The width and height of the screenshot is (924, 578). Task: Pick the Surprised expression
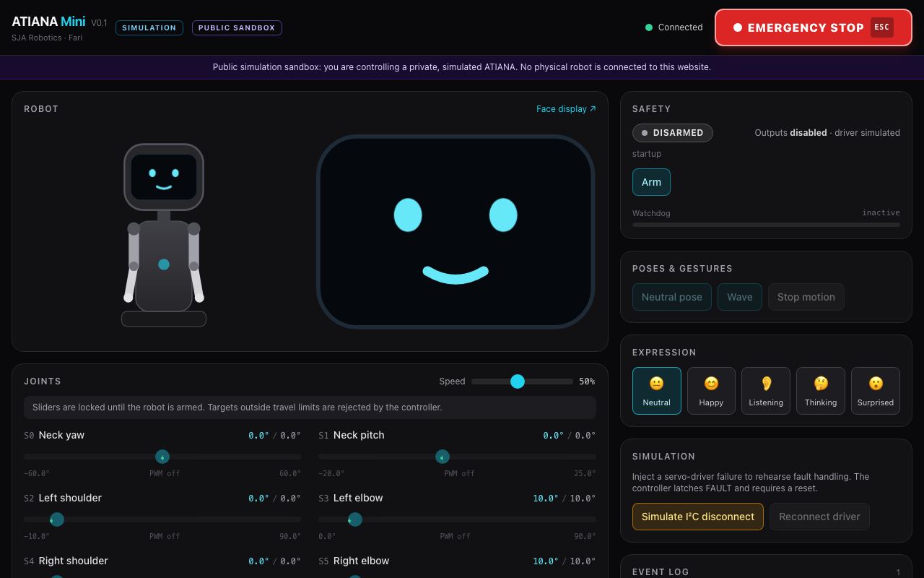[876, 391]
